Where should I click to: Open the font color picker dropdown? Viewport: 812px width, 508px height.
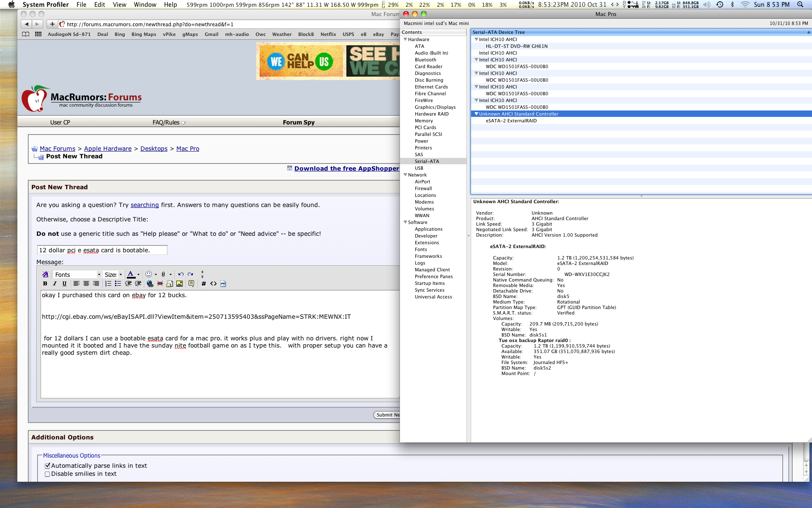138,274
